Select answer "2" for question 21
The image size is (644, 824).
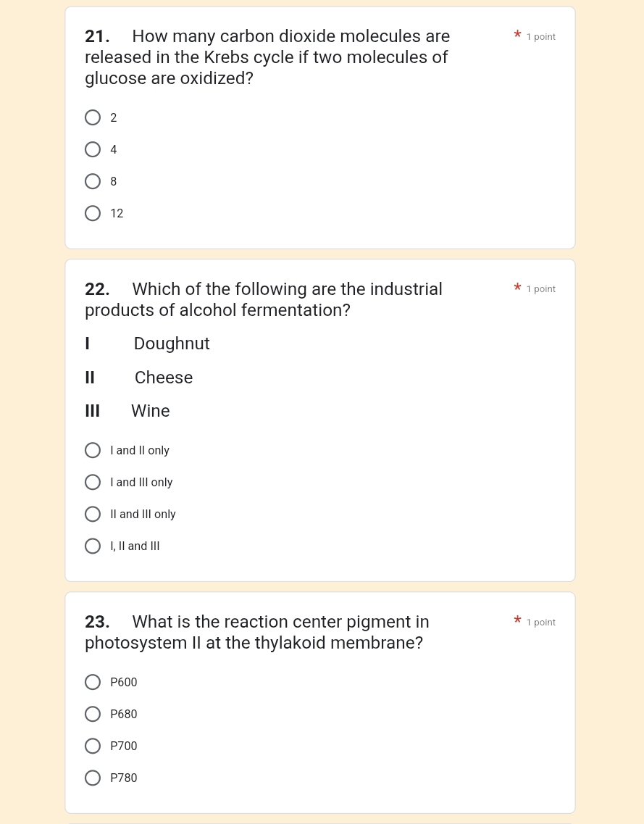click(93, 117)
